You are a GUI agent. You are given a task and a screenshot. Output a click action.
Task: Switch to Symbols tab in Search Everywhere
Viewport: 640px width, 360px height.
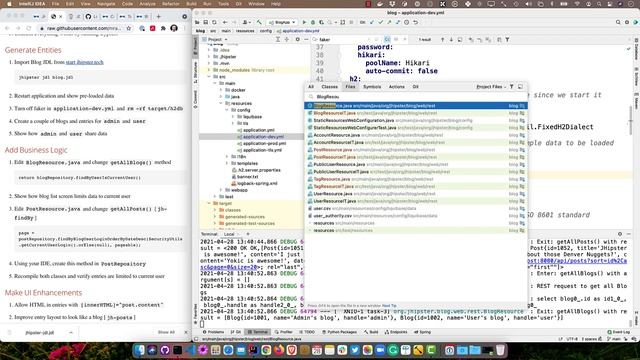pos(372,87)
